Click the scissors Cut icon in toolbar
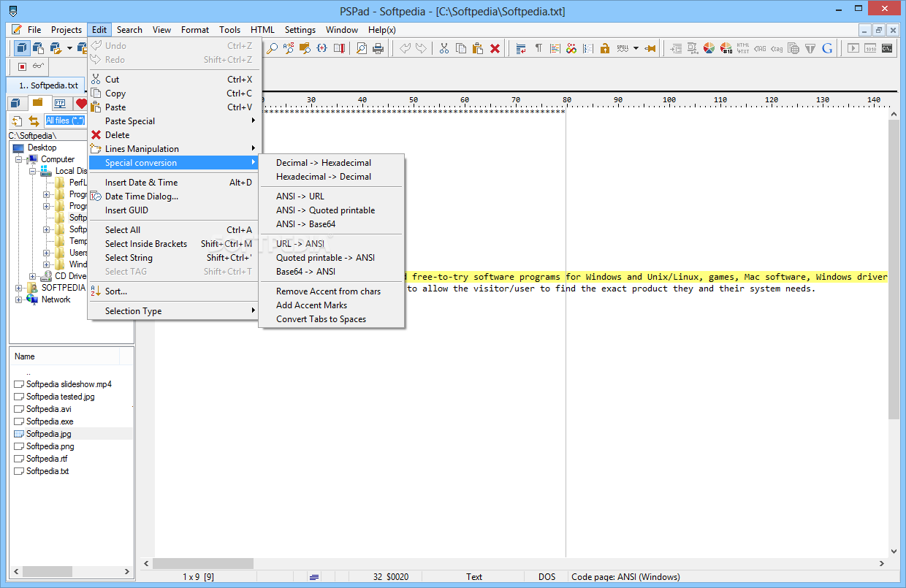 [x=444, y=48]
